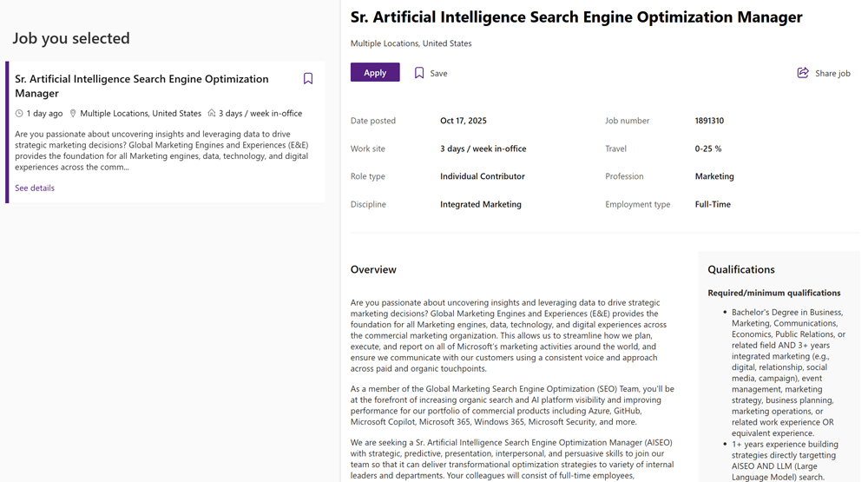Click the 'Role type' label
The width and height of the screenshot is (868, 482).
[x=367, y=176]
